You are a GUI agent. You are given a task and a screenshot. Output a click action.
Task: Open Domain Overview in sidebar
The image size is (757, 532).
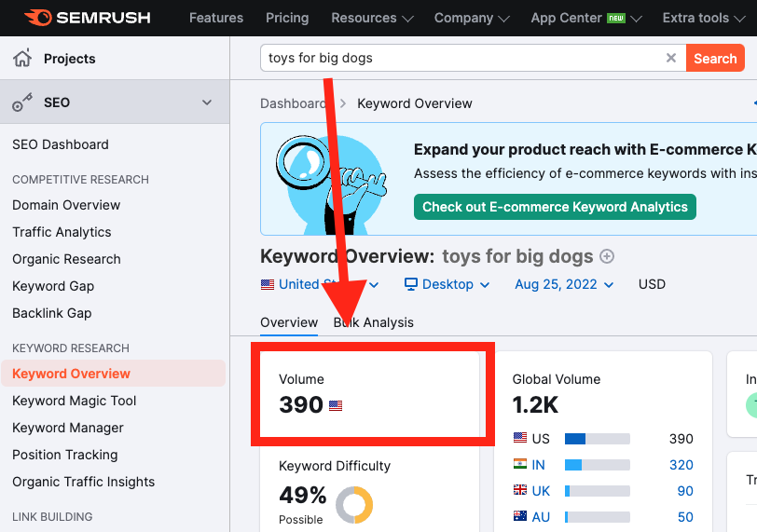[x=66, y=205]
